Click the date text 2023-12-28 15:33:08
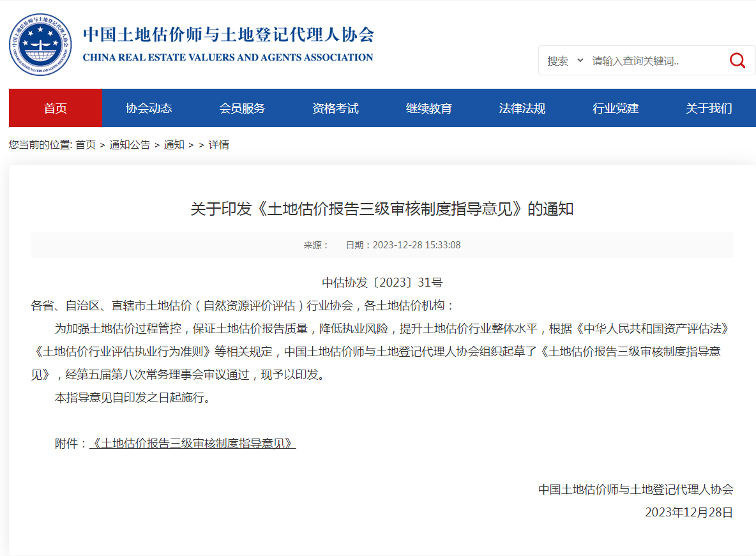The height and width of the screenshot is (556, 756). (416, 245)
